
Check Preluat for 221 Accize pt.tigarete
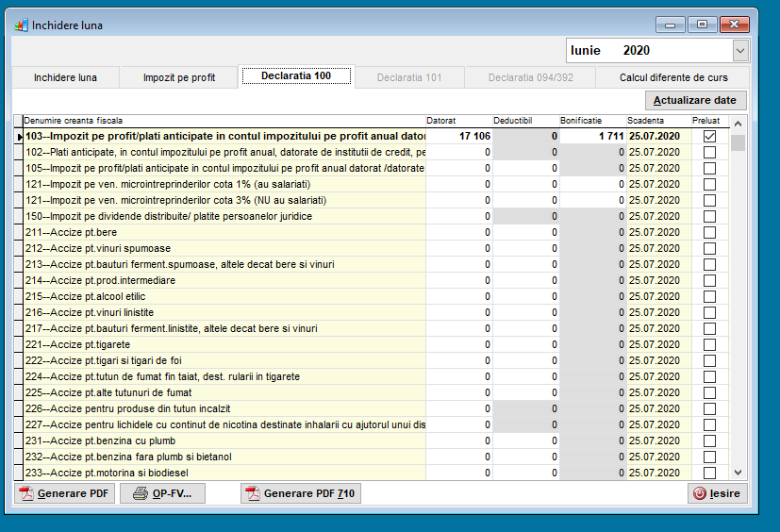pos(710,345)
